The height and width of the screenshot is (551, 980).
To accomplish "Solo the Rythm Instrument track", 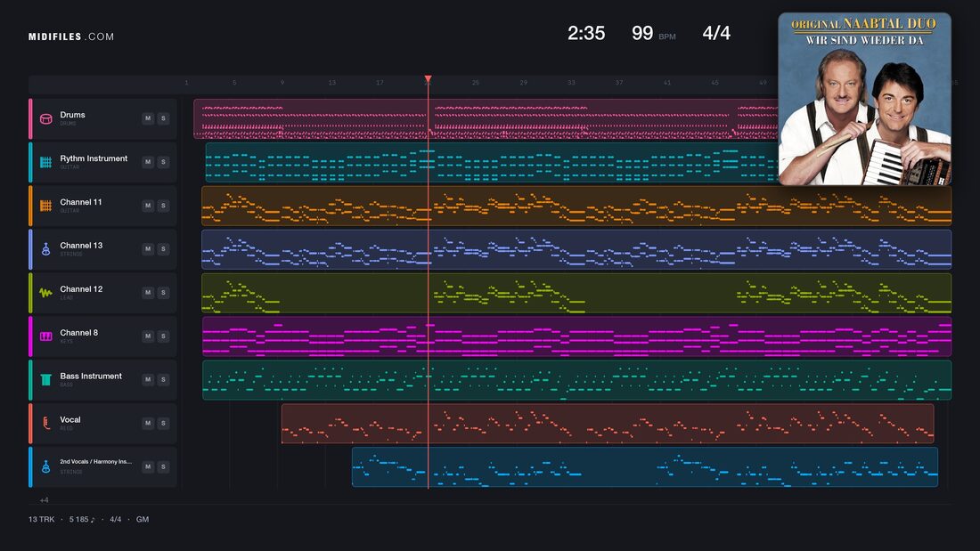I will coord(163,162).
